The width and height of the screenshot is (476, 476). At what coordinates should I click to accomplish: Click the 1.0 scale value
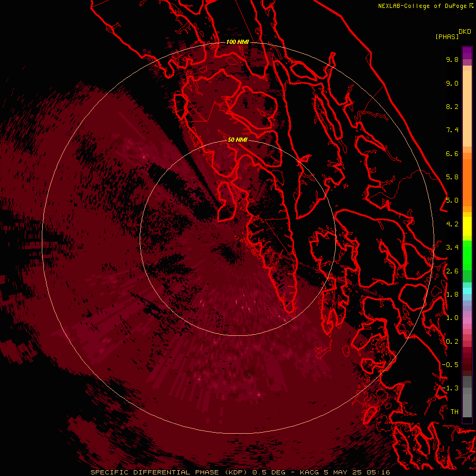[452, 318]
